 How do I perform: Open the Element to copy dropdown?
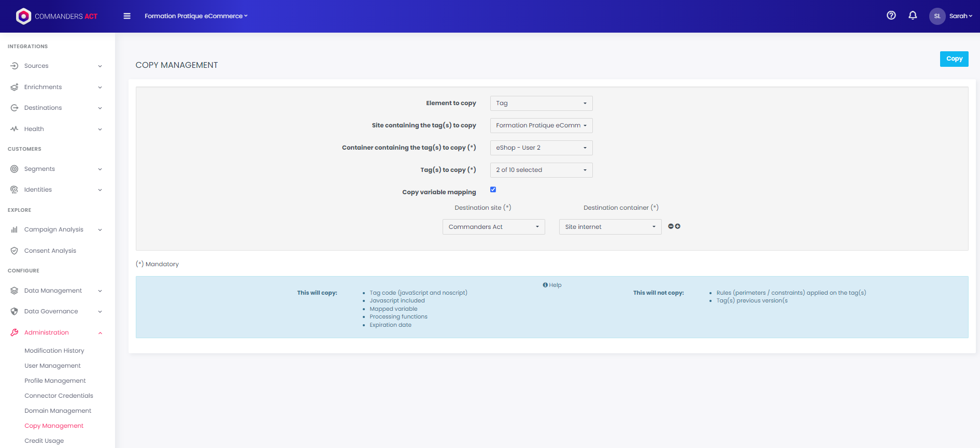coord(541,103)
